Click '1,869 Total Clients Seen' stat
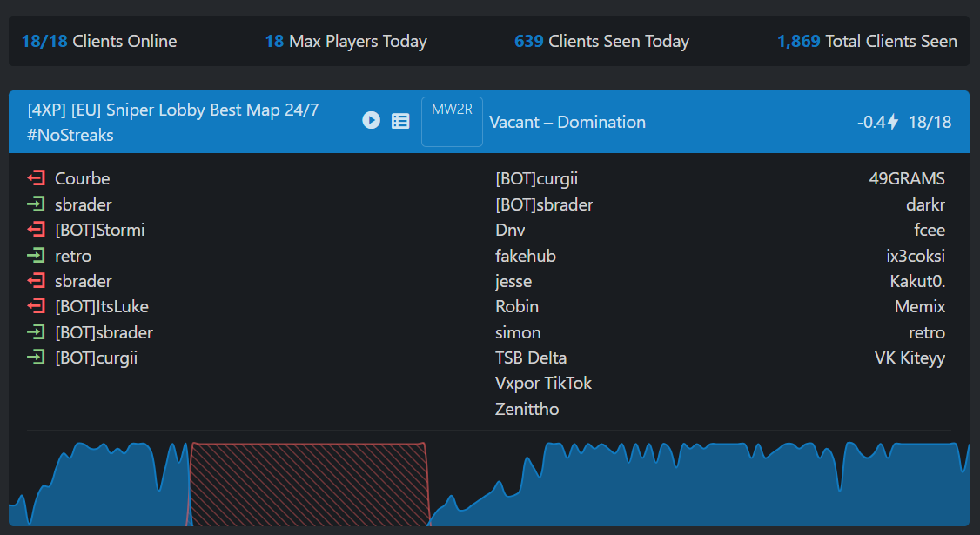 [x=867, y=41]
